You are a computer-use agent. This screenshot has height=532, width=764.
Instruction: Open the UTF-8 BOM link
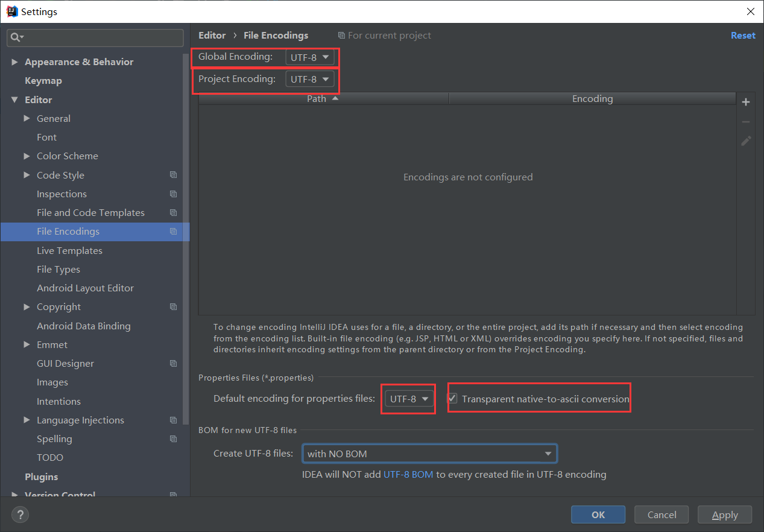[x=408, y=474]
